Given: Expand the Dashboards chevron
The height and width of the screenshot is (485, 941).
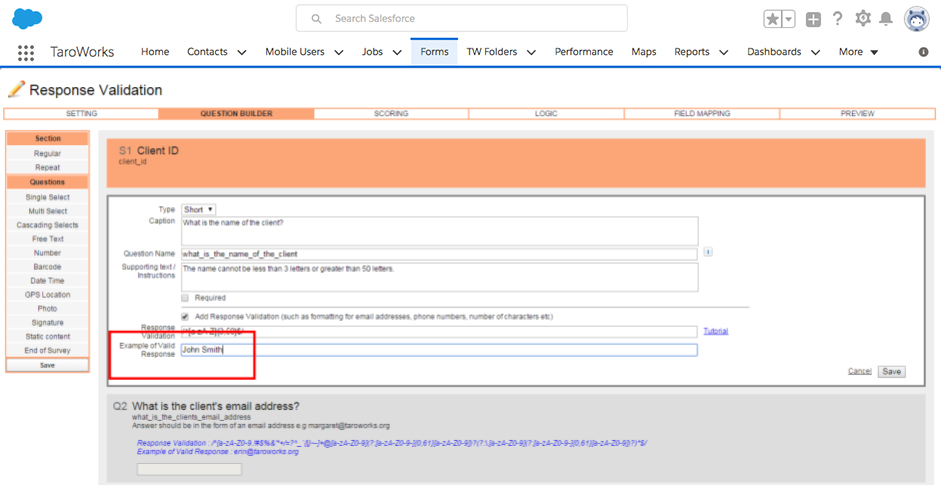Looking at the screenshot, I should 816,52.
